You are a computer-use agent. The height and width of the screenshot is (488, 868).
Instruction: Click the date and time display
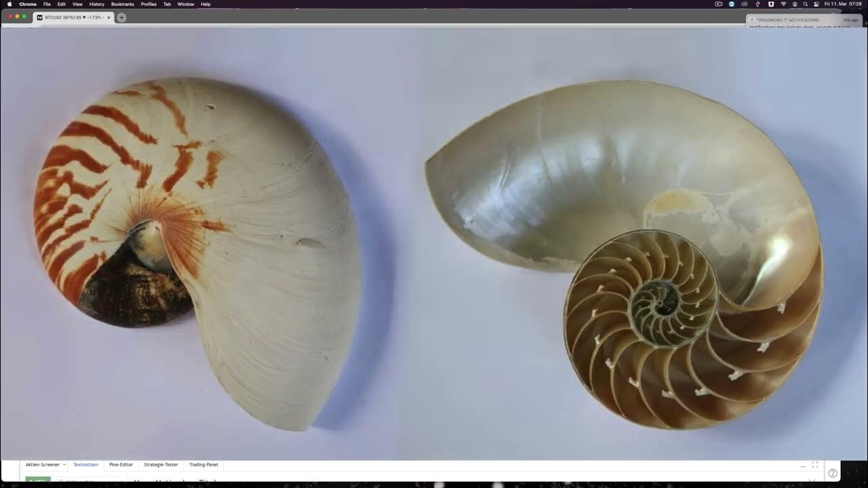[x=843, y=4]
